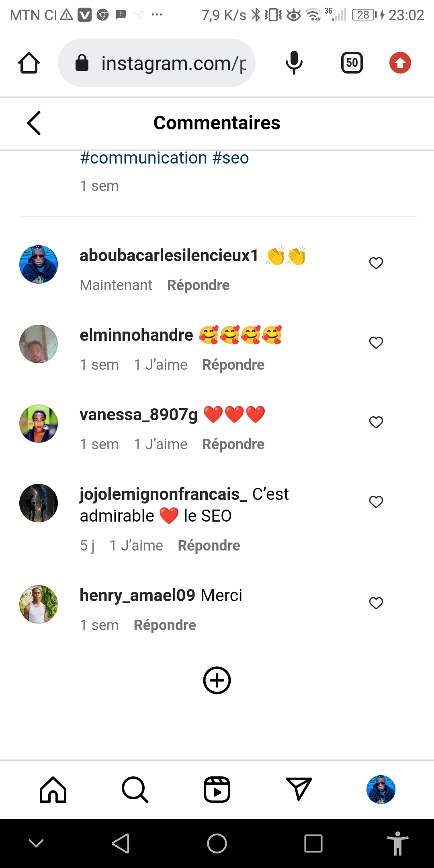Viewport: 434px width, 868px height.
Task: Open the Instagram Reels tab
Action: [217, 790]
